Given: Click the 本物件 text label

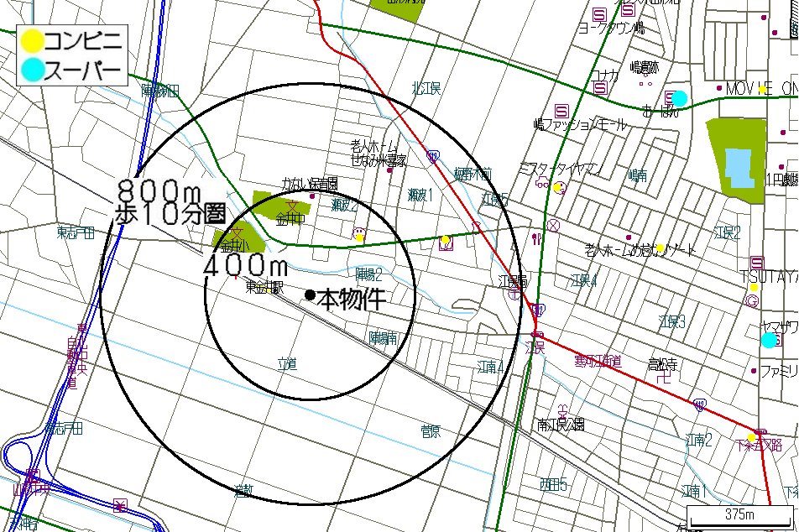Looking at the screenshot, I should click(x=351, y=299).
